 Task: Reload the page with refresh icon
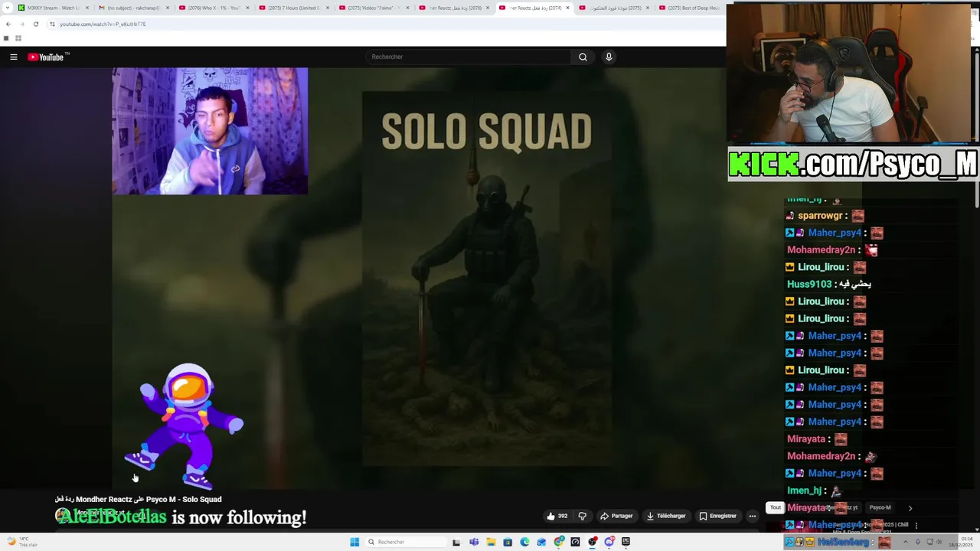pos(35,24)
